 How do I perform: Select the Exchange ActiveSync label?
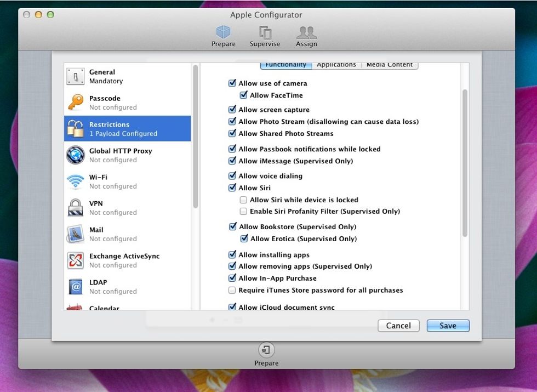tap(124, 257)
